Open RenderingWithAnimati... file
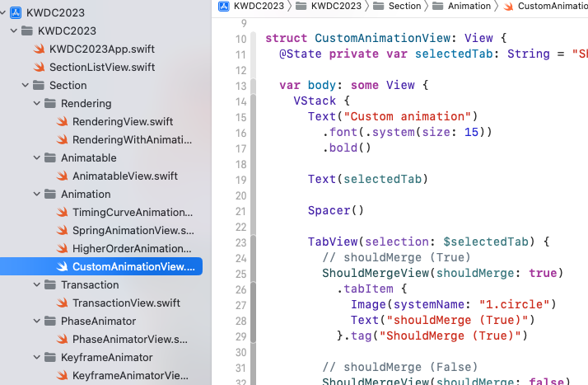588x385 pixels. pos(132,139)
